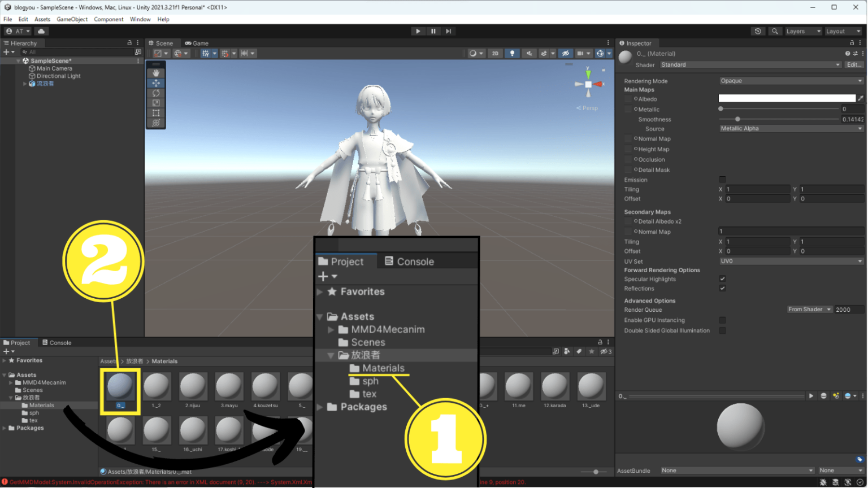Collapse the Assets folder in Project panel
Screen dimensions: 868x488
pos(320,316)
